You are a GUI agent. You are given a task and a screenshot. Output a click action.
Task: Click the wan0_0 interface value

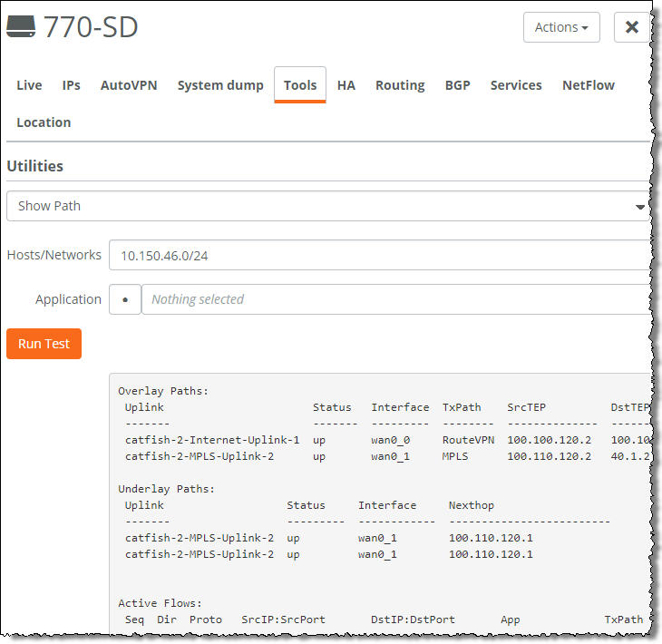click(x=391, y=440)
